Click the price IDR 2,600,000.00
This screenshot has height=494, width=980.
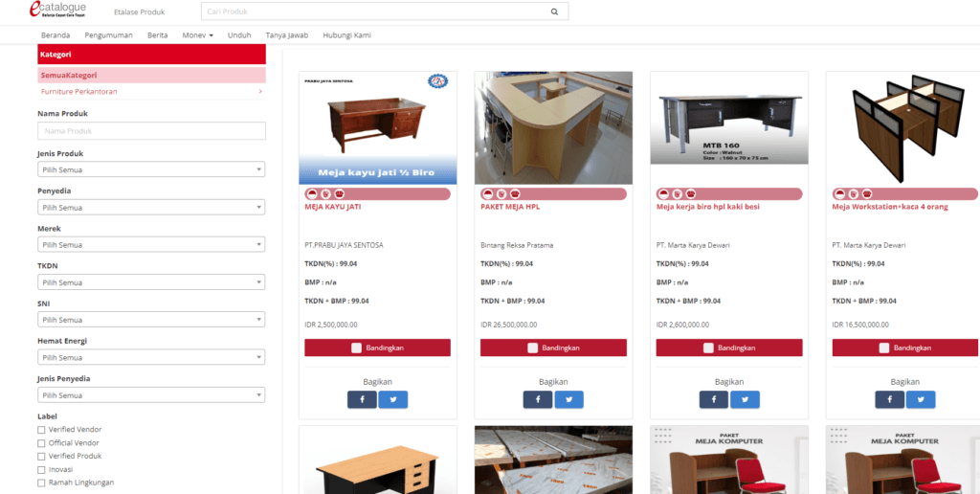point(682,325)
